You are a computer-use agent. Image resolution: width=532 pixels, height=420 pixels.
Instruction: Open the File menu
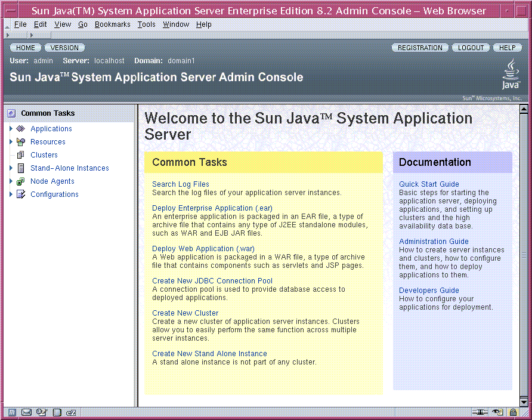20,24
